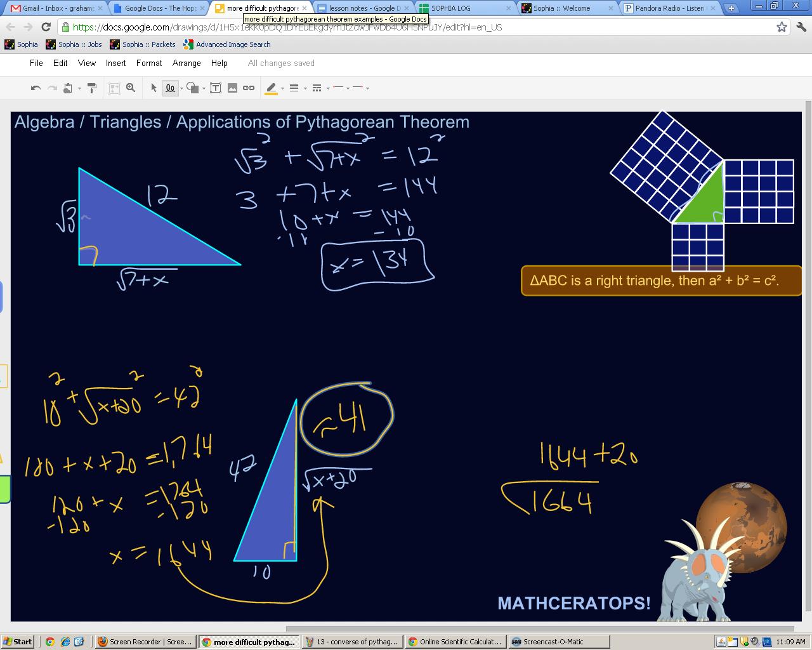Screen dimensions: 812x650
Task: Click the Insert image icon
Action: pos(232,88)
